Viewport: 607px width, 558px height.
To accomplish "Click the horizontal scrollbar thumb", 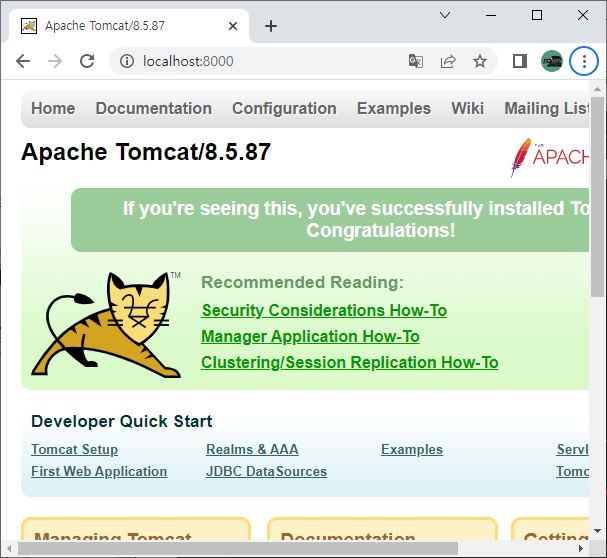I will 238,548.
